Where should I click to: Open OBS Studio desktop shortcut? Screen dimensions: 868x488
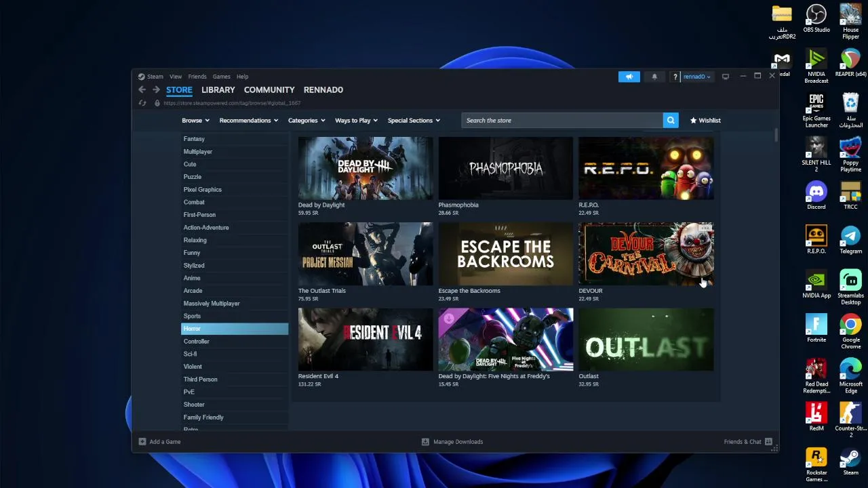[816, 19]
